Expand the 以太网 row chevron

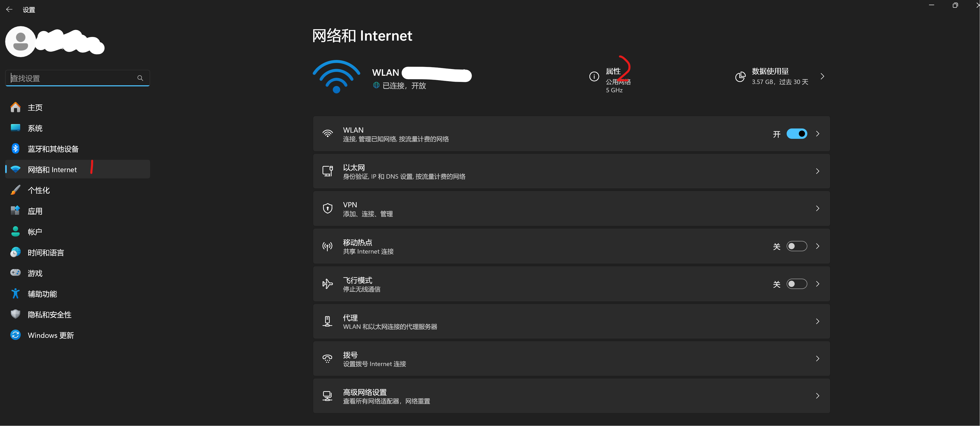click(817, 171)
